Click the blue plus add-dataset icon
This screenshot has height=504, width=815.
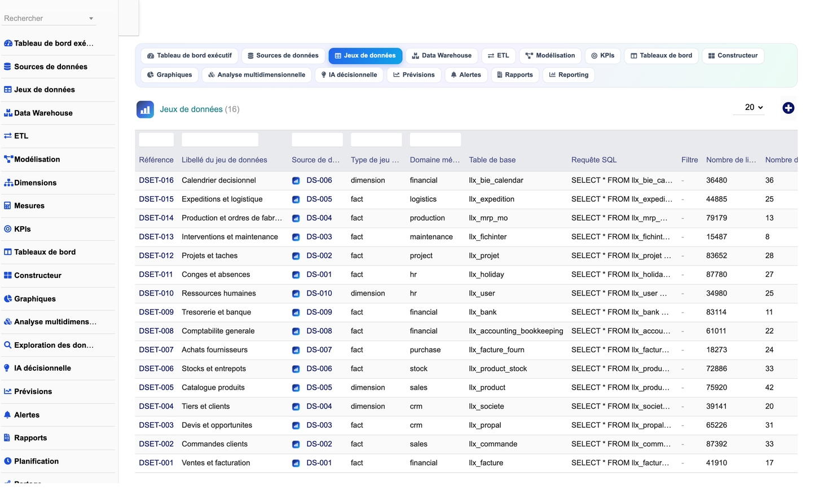[788, 108]
